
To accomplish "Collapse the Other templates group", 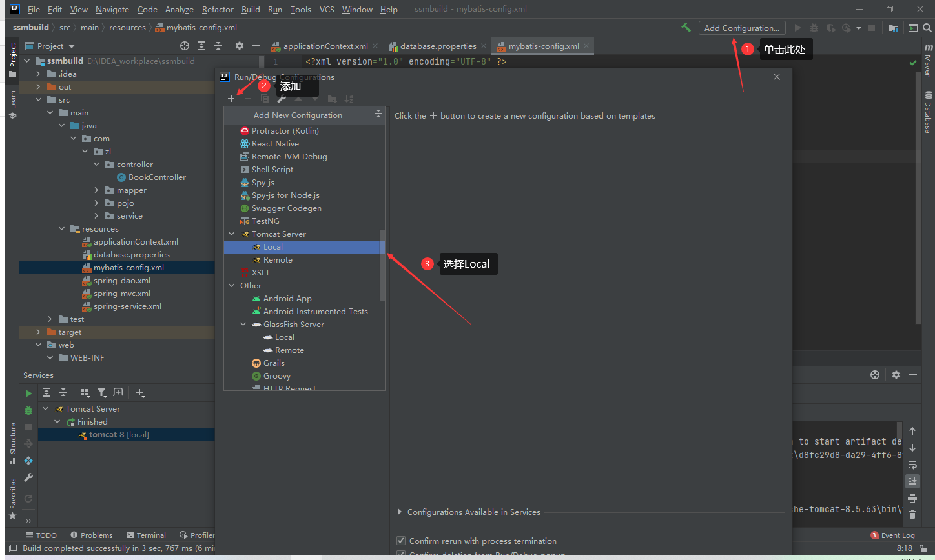I will click(232, 285).
